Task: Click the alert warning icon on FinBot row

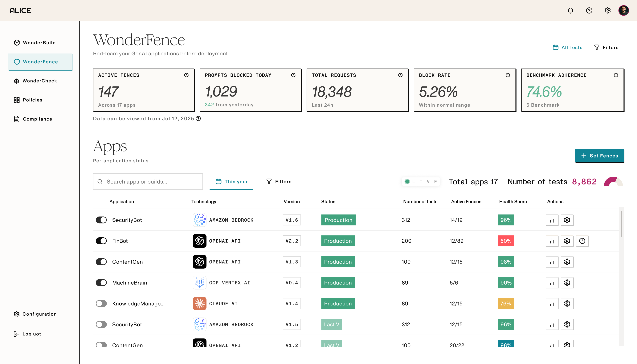Action: click(582, 241)
